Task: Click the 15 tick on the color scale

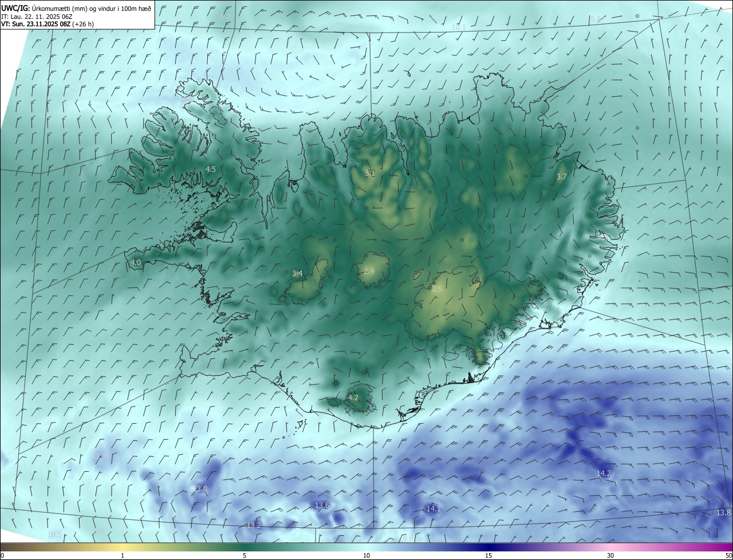Action: 488,555
